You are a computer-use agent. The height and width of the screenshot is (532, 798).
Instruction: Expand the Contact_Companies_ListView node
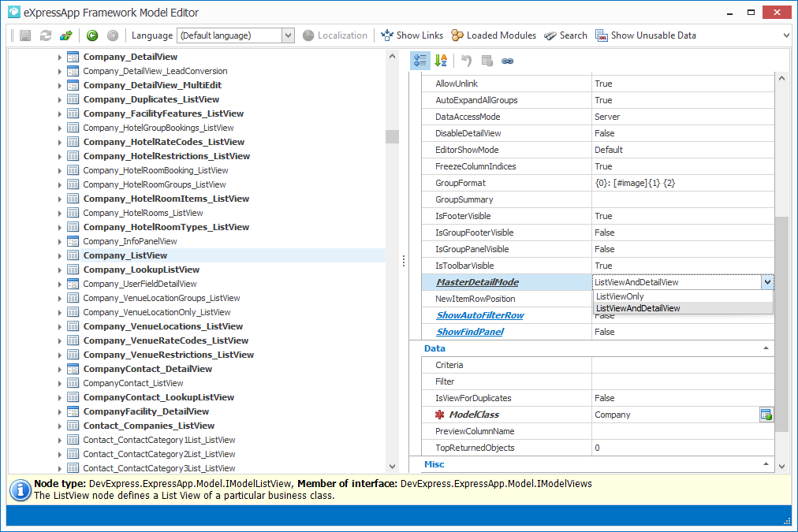point(60,426)
